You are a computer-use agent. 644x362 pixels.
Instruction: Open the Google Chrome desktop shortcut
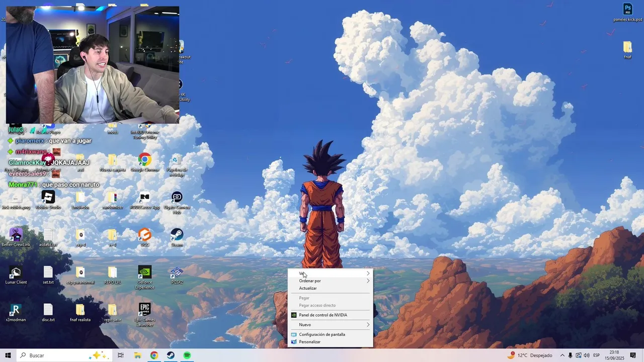(x=145, y=163)
